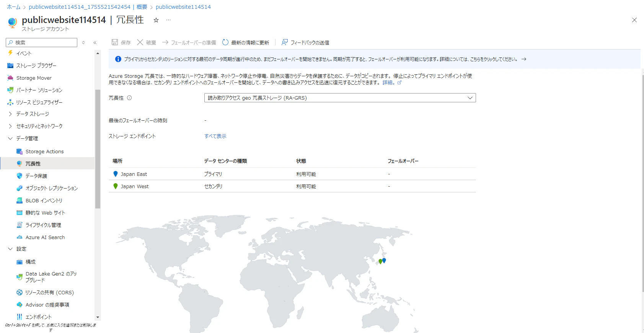Open the パートナー ソリューション icon
Screen dimensions: 644x333
(10, 90)
